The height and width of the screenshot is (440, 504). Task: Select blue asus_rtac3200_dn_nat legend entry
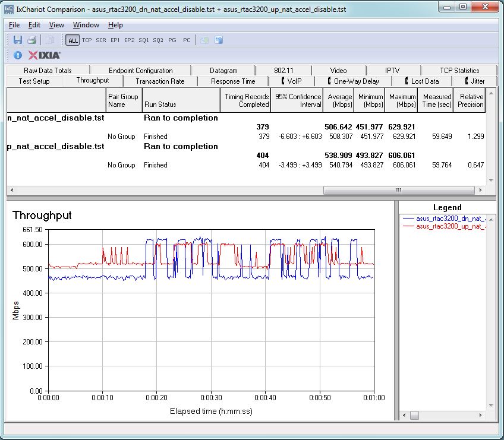tap(443, 219)
